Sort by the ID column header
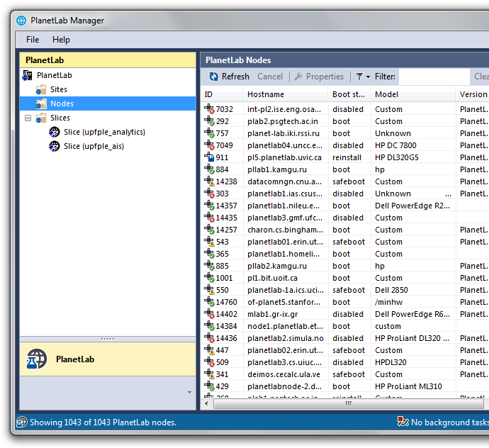 point(222,94)
